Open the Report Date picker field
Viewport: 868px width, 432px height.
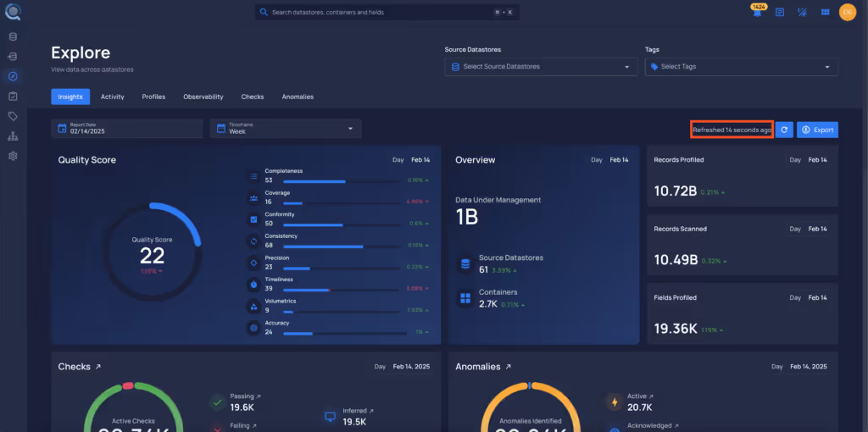coord(127,128)
